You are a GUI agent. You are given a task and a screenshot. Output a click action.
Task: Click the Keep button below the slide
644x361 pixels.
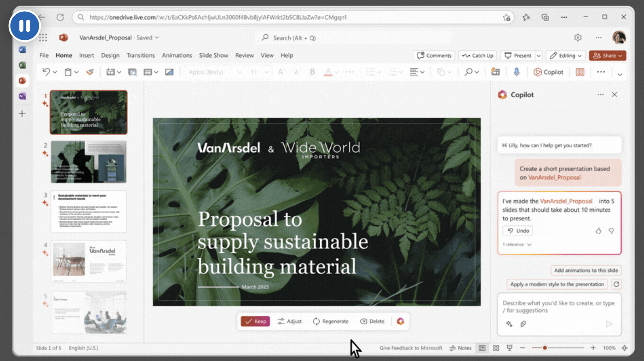point(255,321)
